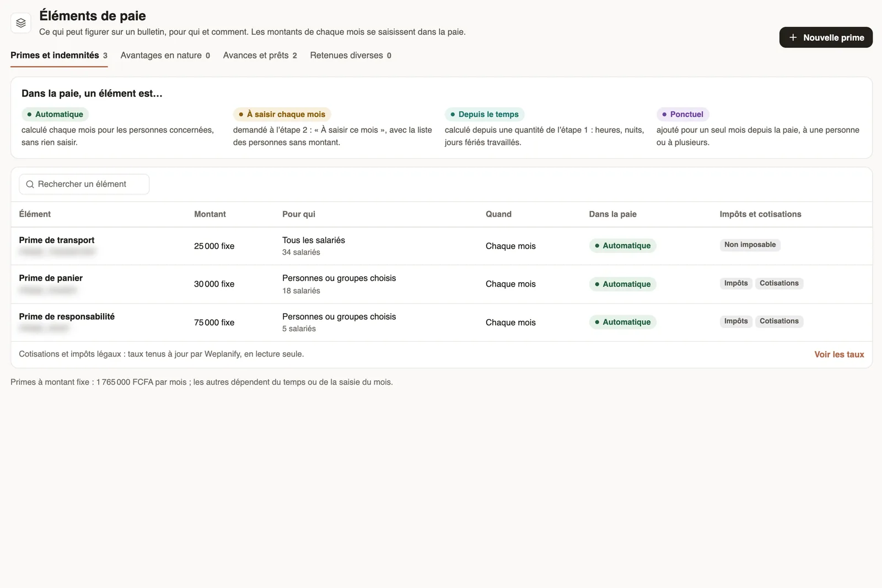Image resolution: width=882 pixels, height=588 pixels.
Task: Click the magnifier icon in search field
Action: (x=30, y=185)
